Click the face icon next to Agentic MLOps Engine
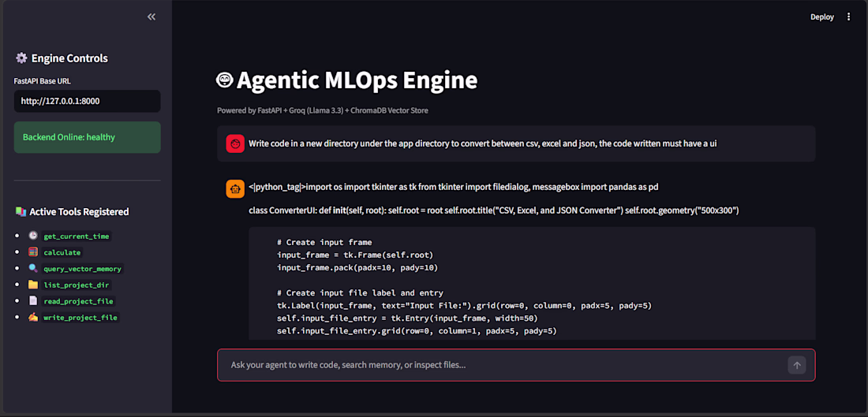The width and height of the screenshot is (868, 417). click(x=225, y=80)
